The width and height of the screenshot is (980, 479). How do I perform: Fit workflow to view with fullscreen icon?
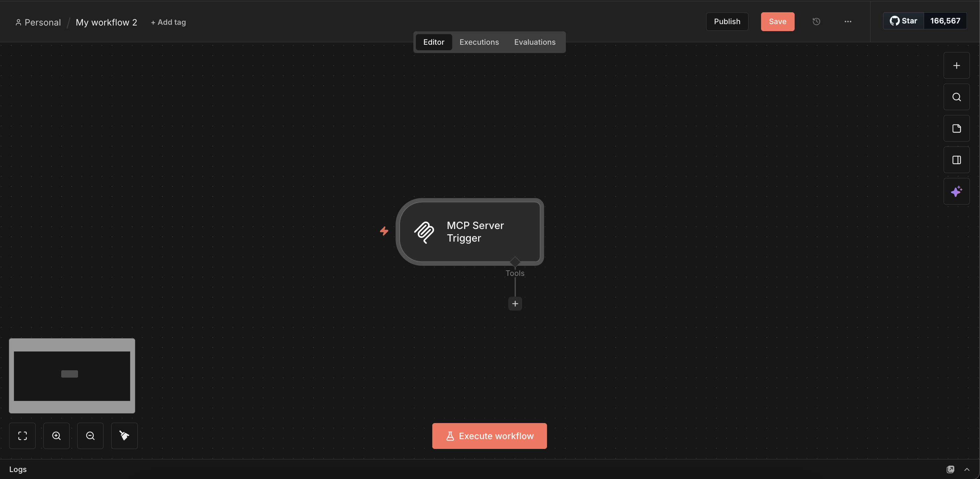(x=22, y=436)
